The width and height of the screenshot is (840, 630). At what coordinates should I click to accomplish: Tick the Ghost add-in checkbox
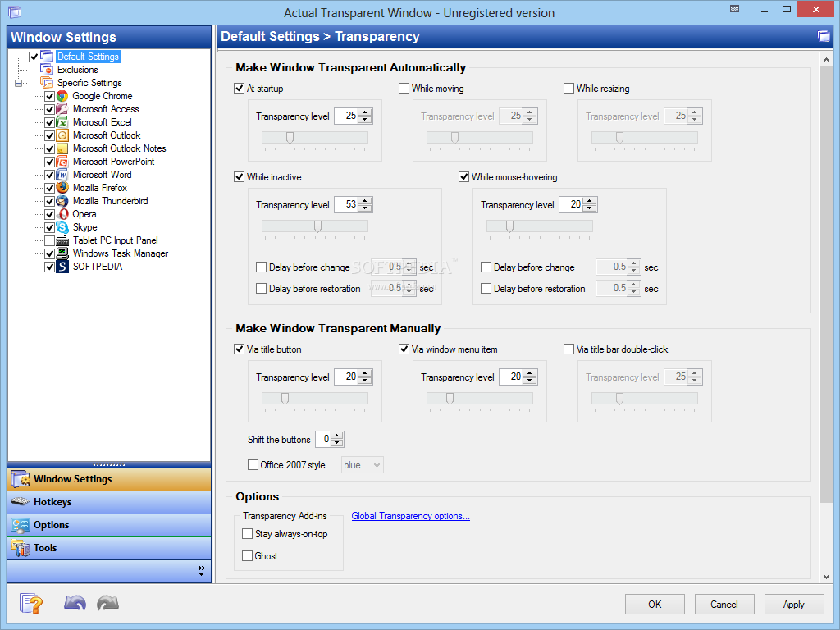click(247, 555)
